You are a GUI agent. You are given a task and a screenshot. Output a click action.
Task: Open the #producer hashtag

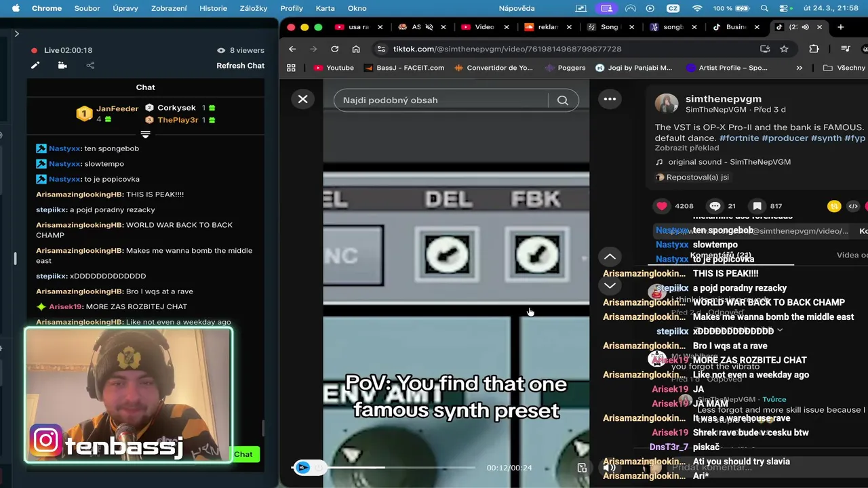[x=785, y=138]
